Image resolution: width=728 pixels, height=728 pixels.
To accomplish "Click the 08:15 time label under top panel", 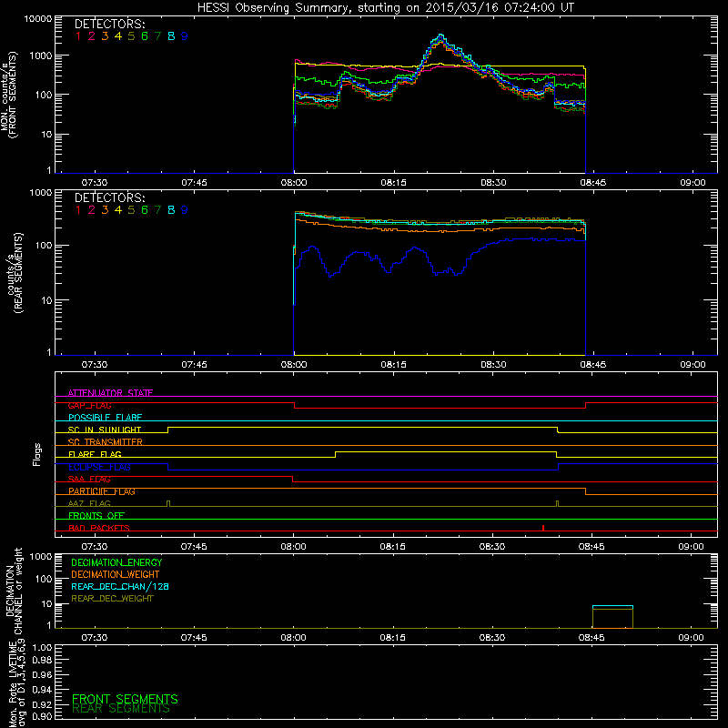I will pos(393,183).
